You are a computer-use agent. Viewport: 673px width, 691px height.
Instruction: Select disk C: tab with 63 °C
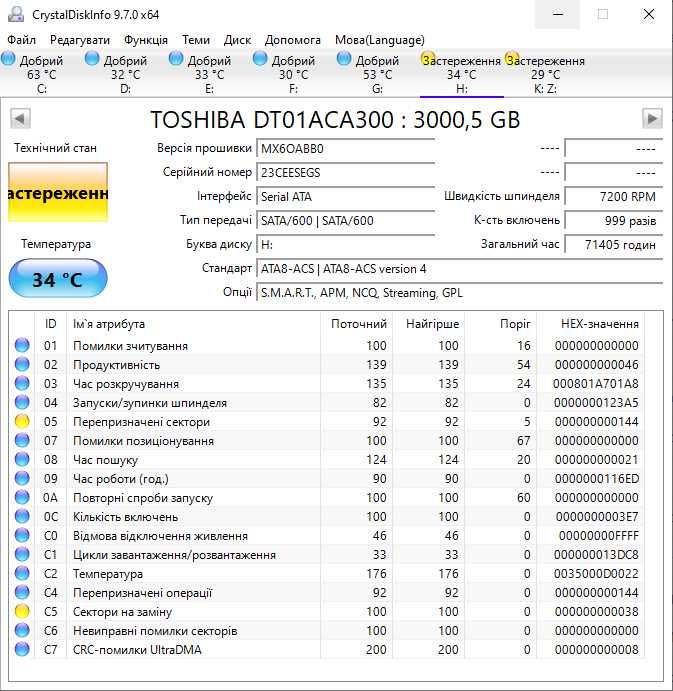coord(41,74)
